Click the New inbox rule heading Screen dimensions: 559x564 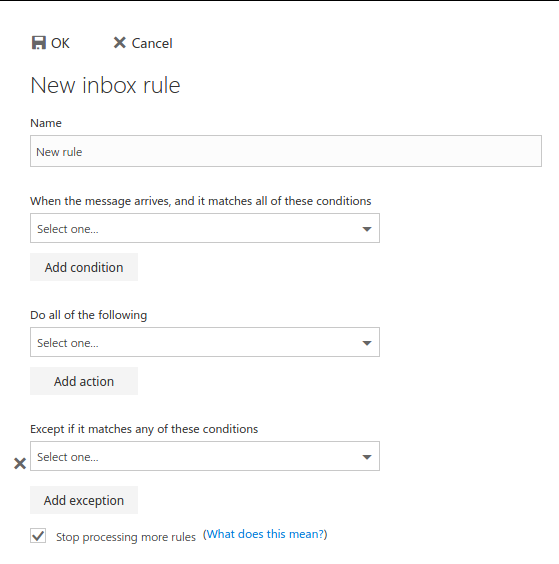105,86
